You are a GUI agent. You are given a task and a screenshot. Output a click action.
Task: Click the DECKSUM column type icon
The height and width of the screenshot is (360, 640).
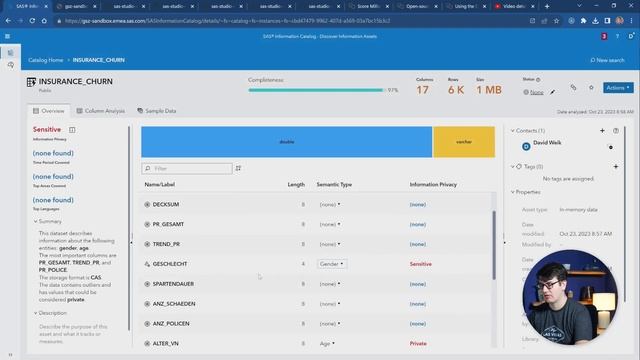pyautogui.click(x=147, y=204)
